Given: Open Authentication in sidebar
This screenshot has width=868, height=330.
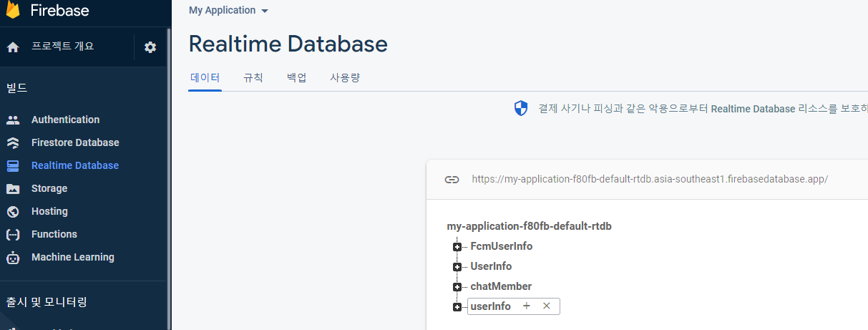Looking at the screenshot, I should [x=65, y=120].
